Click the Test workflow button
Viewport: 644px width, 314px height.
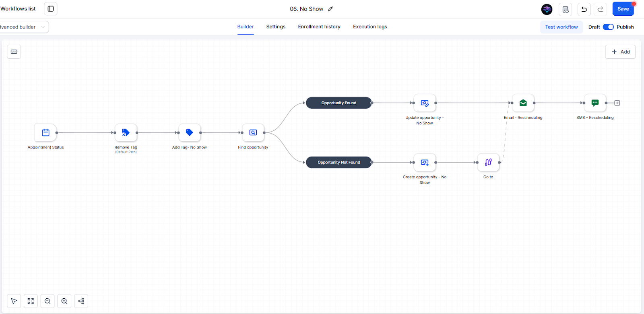point(561,27)
